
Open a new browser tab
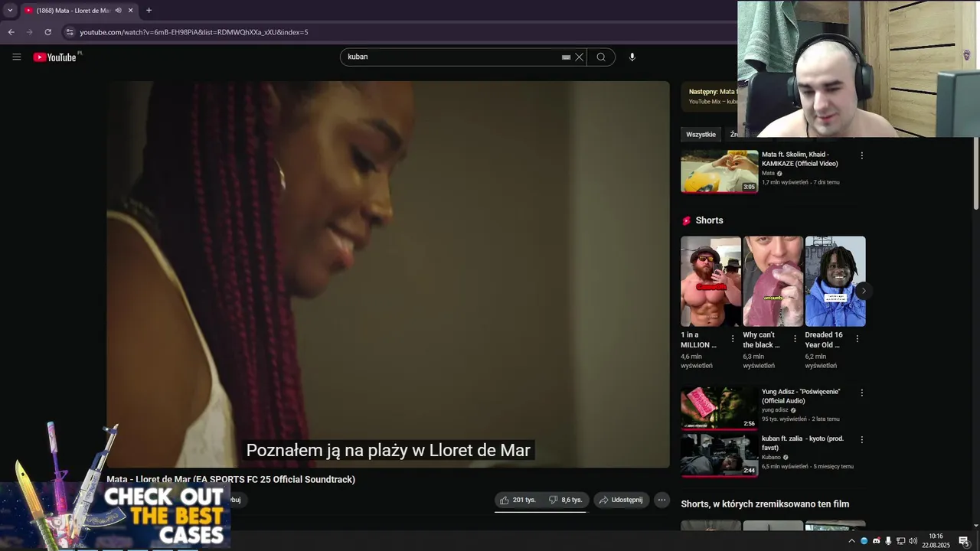coord(149,11)
